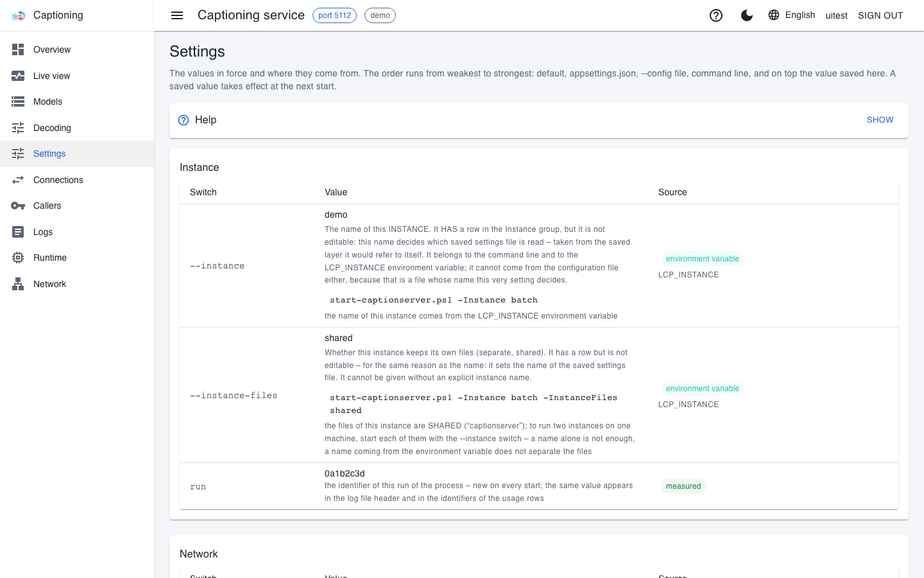Click the Settings sliders icon
This screenshot has width=924, height=578.
point(18,153)
